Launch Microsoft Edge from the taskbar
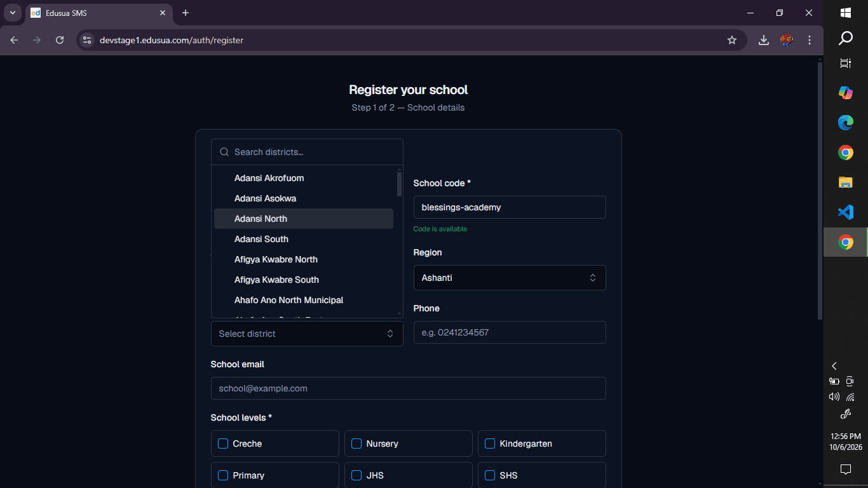The width and height of the screenshot is (868, 488). [x=846, y=123]
